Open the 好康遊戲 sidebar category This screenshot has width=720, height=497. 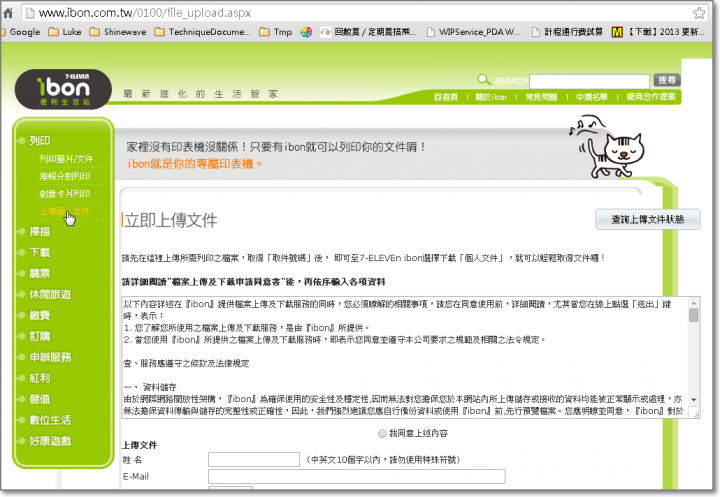(50, 441)
